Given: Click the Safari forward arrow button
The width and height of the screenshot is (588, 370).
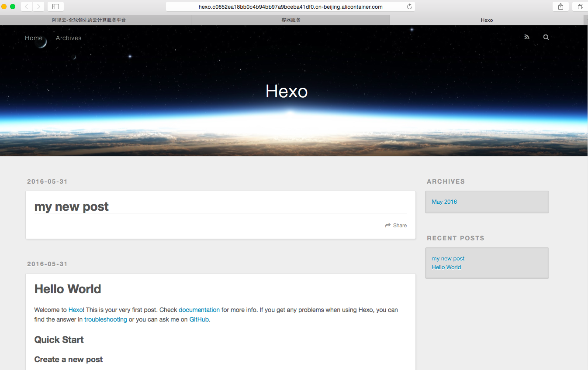Looking at the screenshot, I should click(38, 7).
